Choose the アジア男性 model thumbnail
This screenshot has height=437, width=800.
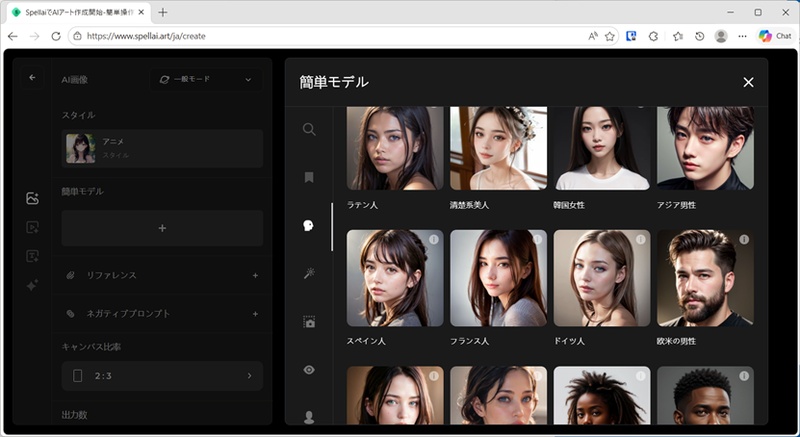(x=706, y=148)
